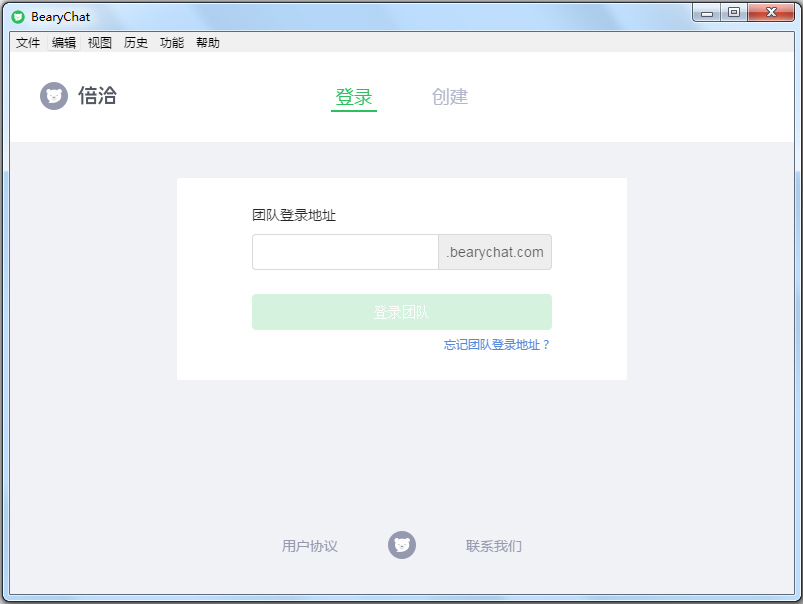
Task: Click the team login address input field
Action: [344, 252]
